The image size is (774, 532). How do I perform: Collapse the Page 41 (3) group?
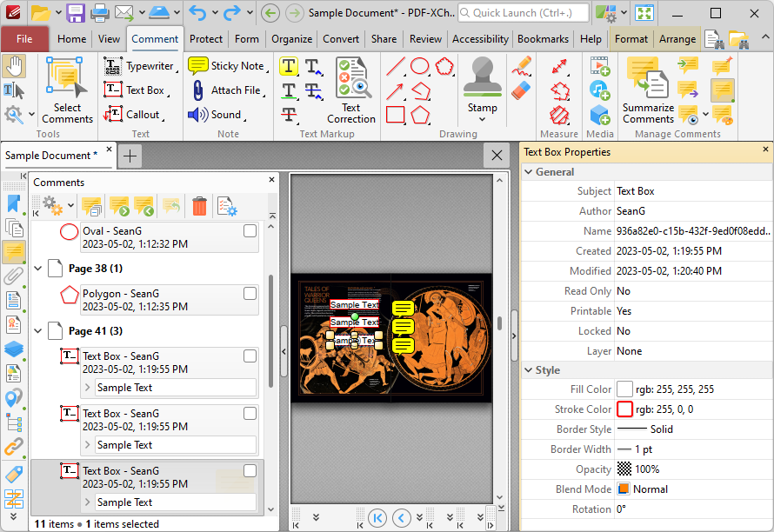pos(38,330)
